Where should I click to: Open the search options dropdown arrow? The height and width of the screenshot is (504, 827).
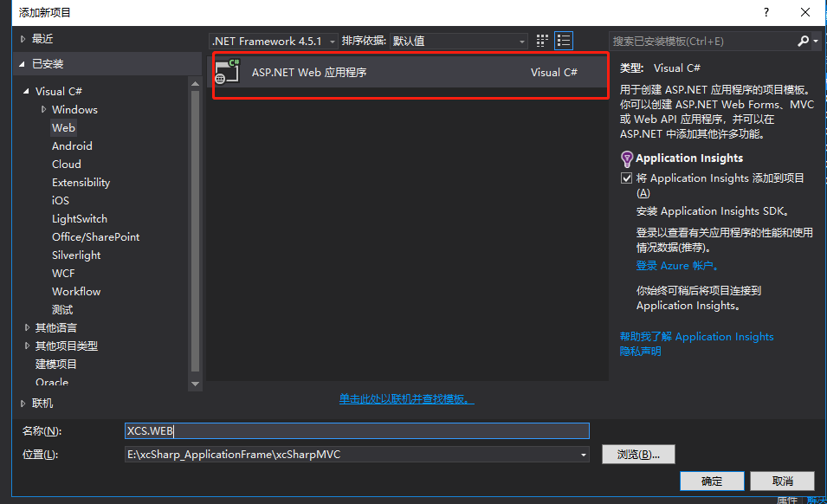(x=816, y=41)
